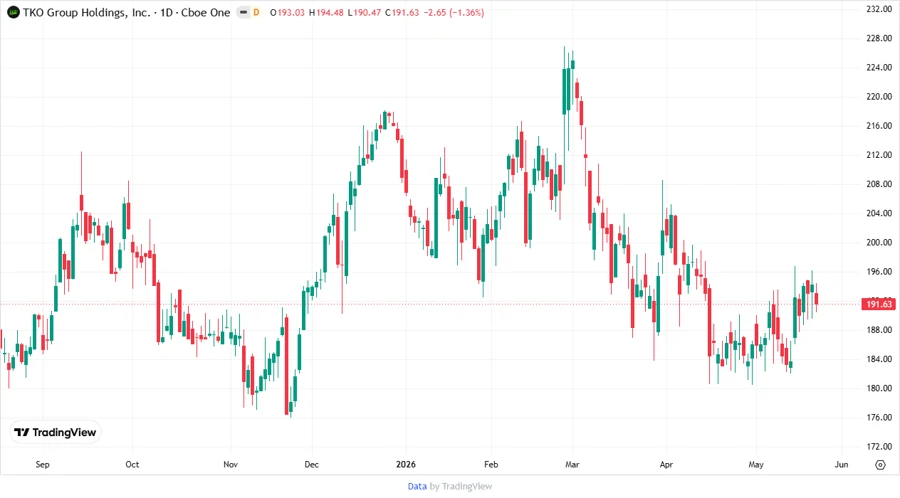
Task: Click the 180.00 price axis label
Action: [x=879, y=388]
